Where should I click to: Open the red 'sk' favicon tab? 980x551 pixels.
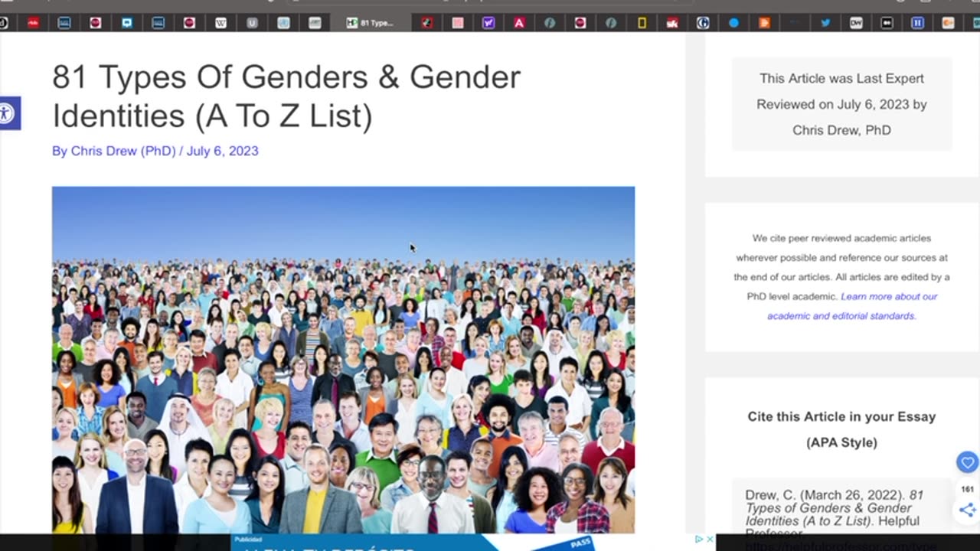pos(672,23)
